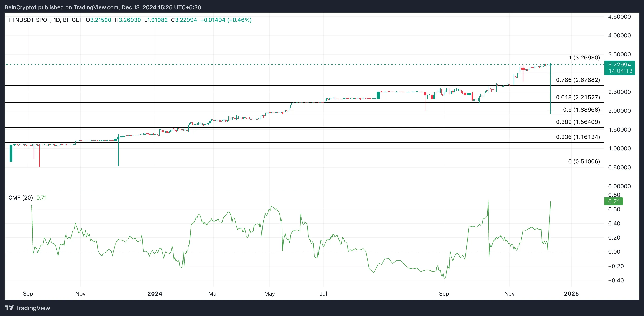644x316 pixels.
Task: Click the Jul label on the time axis
Action: click(323, 293)
